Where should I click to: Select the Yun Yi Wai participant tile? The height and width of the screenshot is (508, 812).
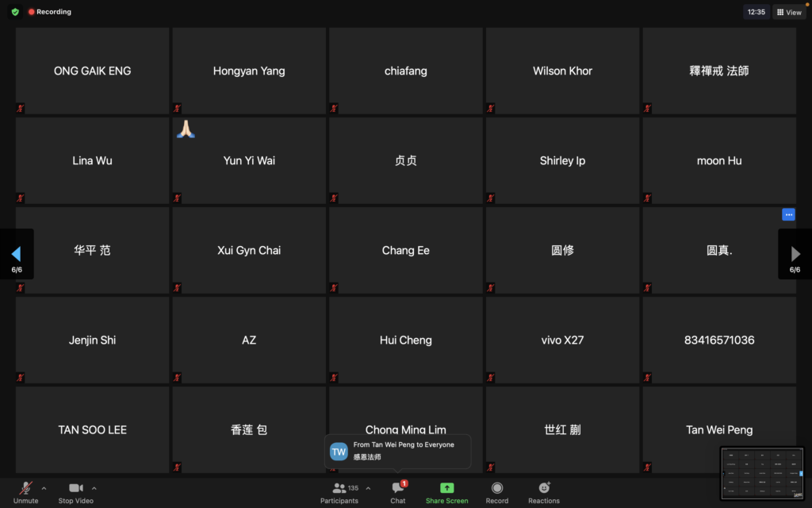249,160
